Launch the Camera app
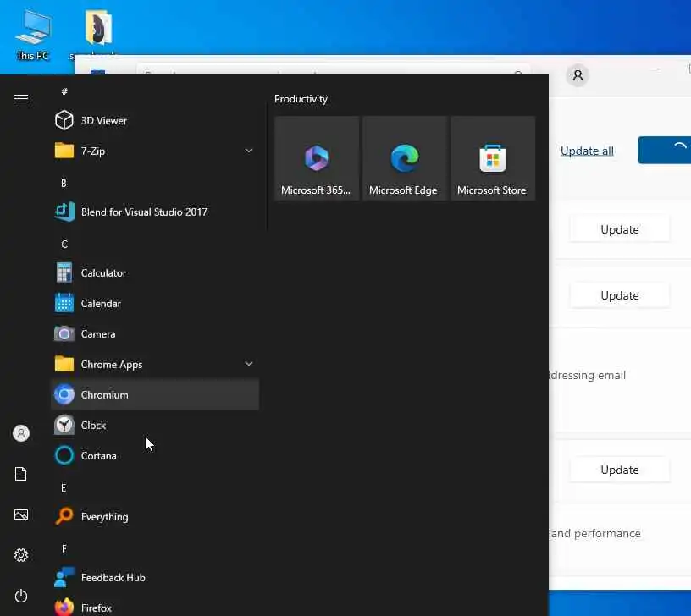 155,333
